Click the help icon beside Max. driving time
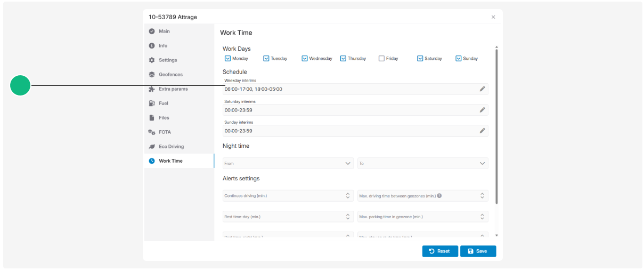Screen dimensions: 644x270 [x=439, y=196]
